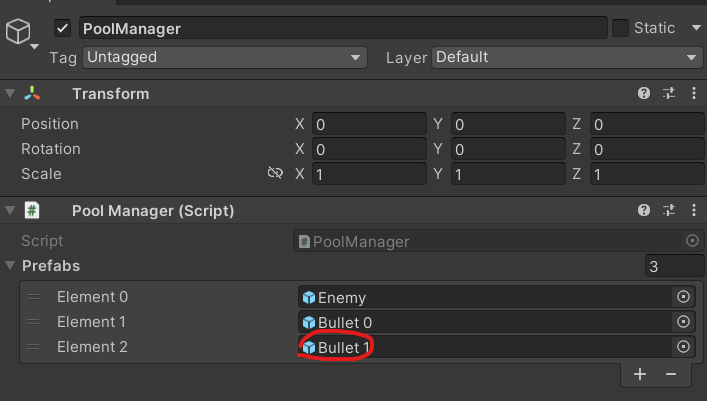Collapse the Transform component foldout
This screenshot has width=707, height=401.
tap(10, 94)
